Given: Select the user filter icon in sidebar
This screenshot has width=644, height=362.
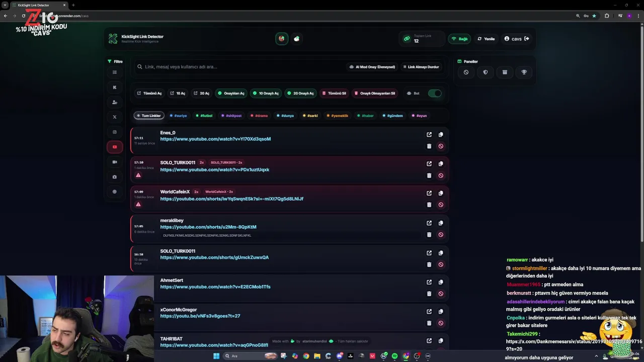Looking at the screenshot, I should (x=115, y=102).
